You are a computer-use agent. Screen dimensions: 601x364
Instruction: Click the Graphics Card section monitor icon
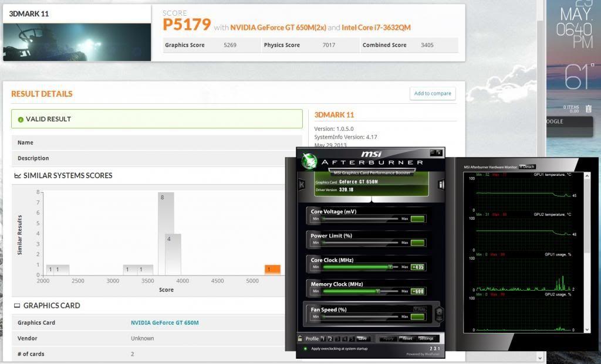[x=17, y=305]
